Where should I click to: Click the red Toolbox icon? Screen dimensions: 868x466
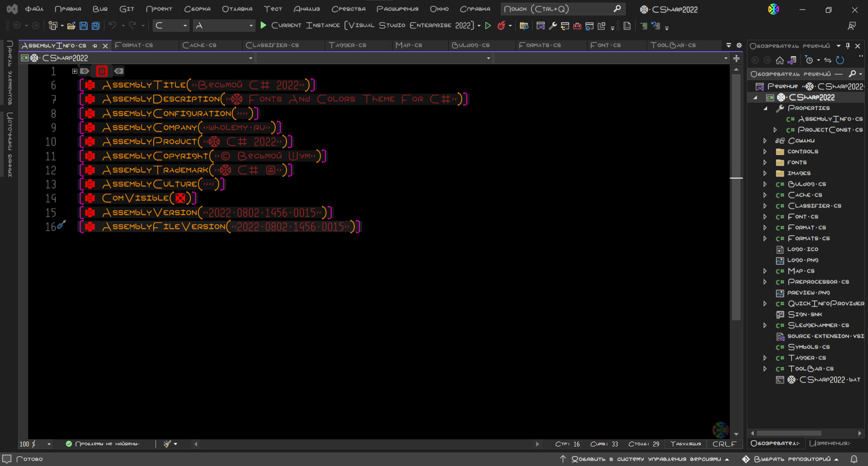[x=577, y=26]
